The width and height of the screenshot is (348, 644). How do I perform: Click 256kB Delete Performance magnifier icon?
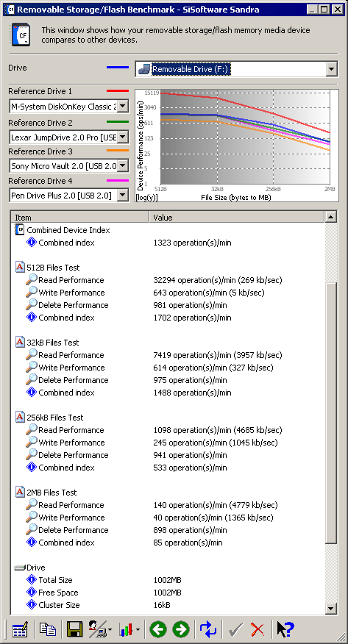tap(31, 454)
